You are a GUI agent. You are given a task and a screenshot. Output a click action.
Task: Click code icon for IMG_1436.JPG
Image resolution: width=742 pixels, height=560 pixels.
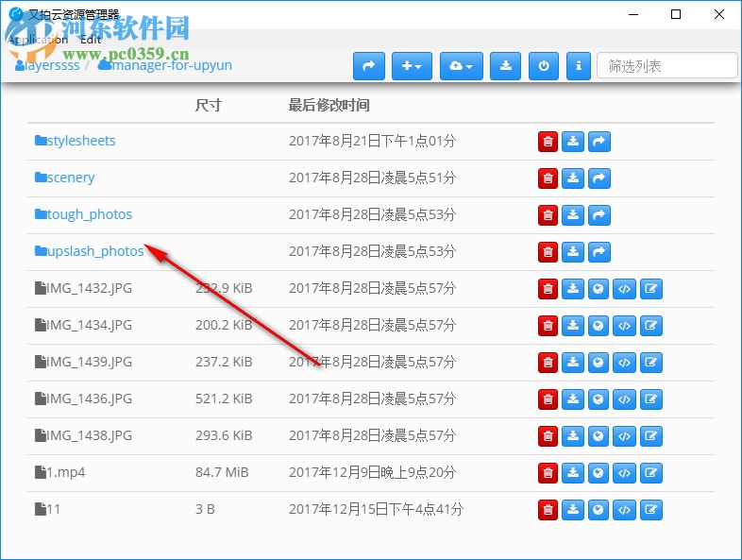pos(624,399)
